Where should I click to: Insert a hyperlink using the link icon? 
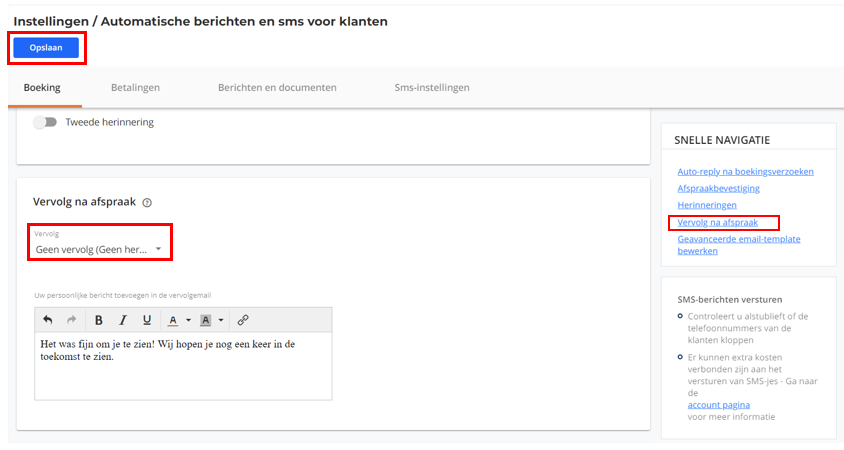click(x=243, y=320)
